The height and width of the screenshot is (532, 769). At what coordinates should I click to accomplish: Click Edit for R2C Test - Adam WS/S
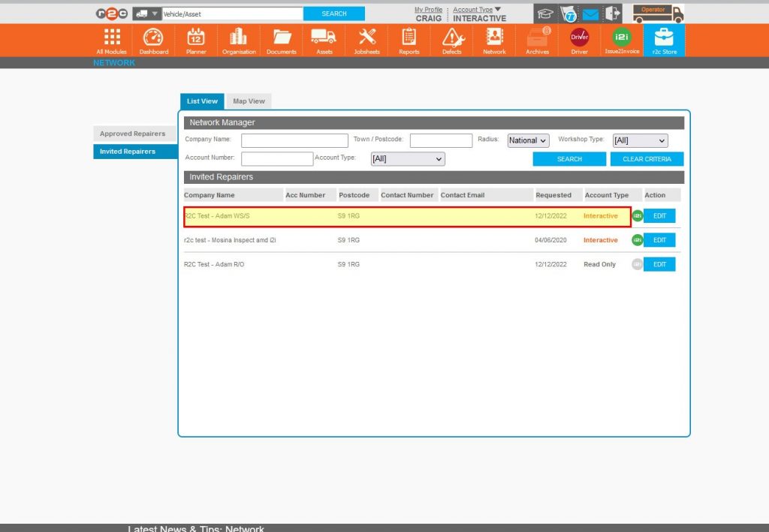[x=659, y=216]
